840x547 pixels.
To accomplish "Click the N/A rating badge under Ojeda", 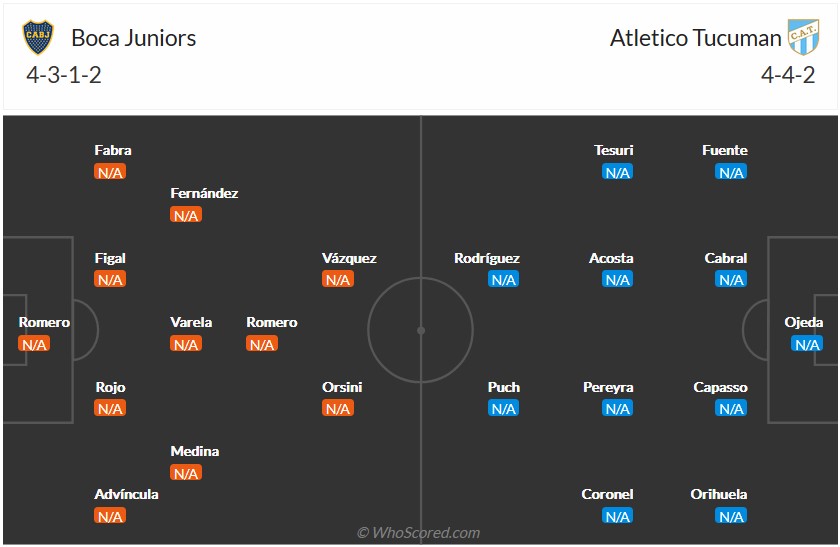I will (806, 344).
